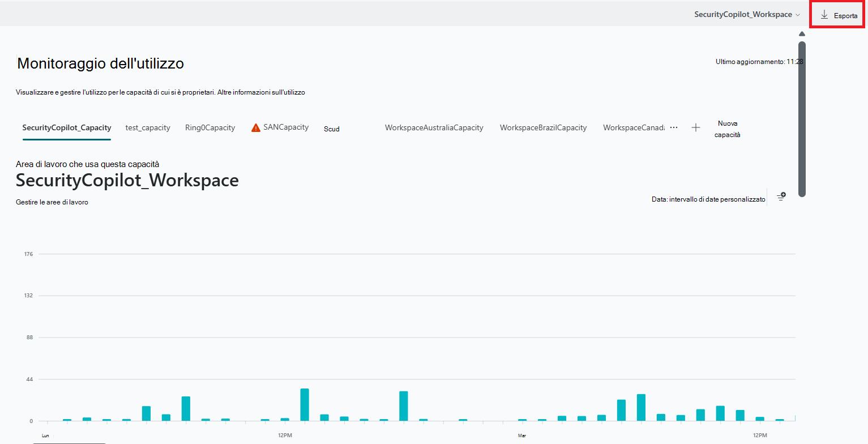Switch to the WorkspaceBrazilCapacity tab
This screenshot has width=868, height=444.
click(543, 127)
